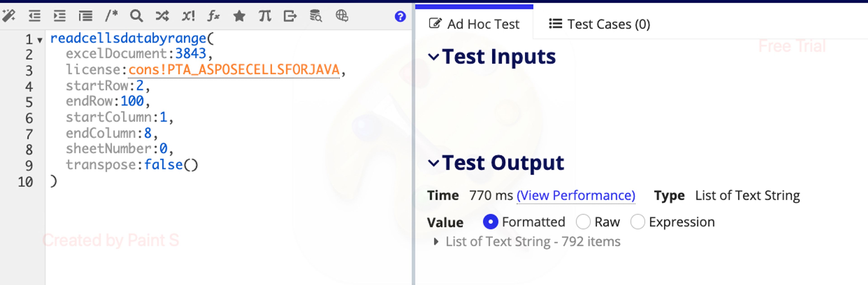
Task: Open search with the magnifier icon
Action: 137,16
